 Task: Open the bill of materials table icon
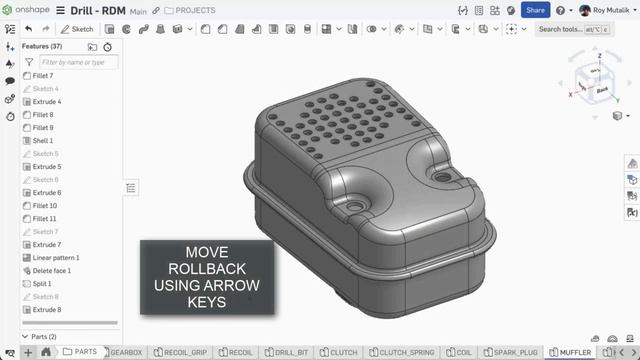(x=479, y=10)
